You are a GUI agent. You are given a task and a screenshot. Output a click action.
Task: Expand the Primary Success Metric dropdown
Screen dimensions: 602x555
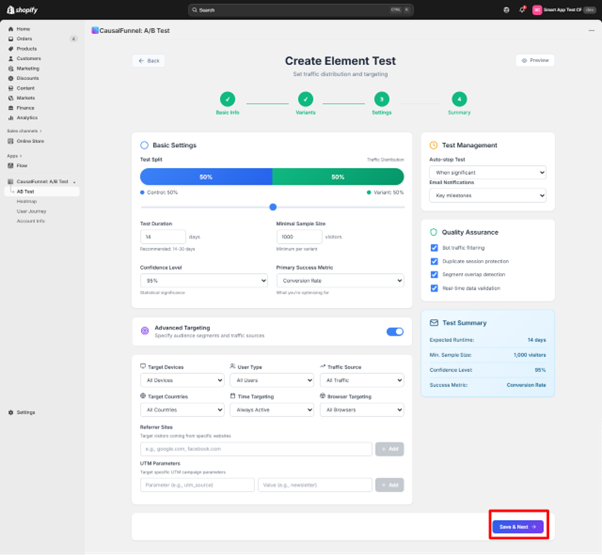(x=340, y=281)
